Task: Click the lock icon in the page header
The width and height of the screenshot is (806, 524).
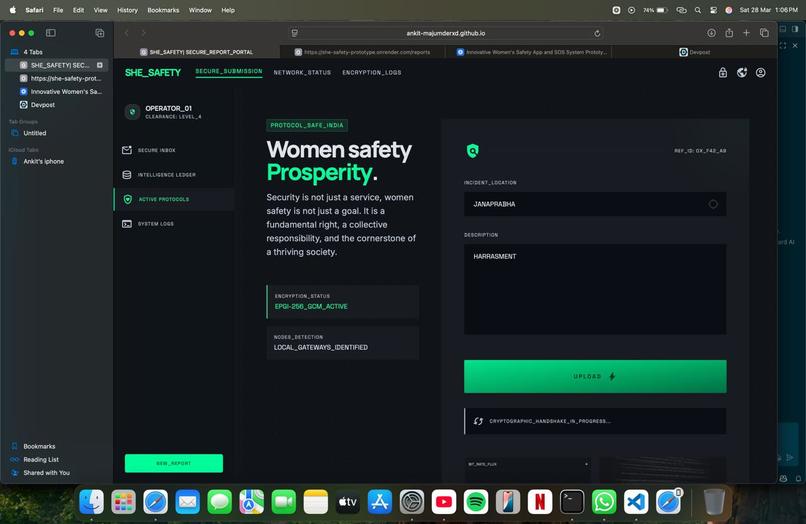Action: [723, 73]
